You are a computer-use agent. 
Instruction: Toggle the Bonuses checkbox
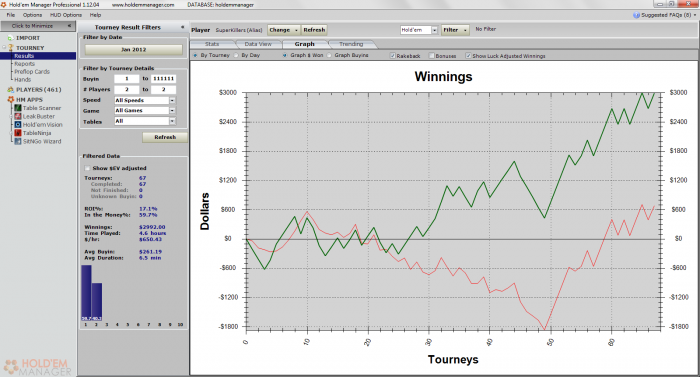432,56
